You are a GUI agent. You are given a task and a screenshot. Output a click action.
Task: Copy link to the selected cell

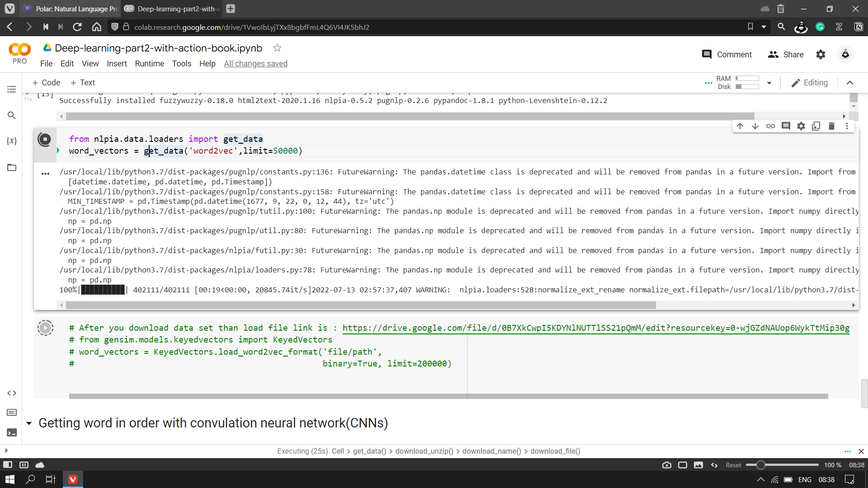[x=770, y=126]
